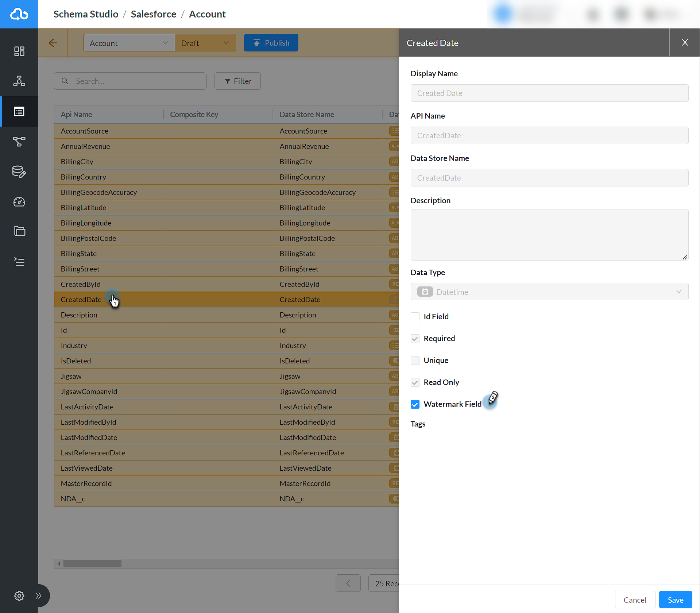Select the BillingGeocodeAccuracy row
The image size is (700, 613).
[x=227, y=192]
